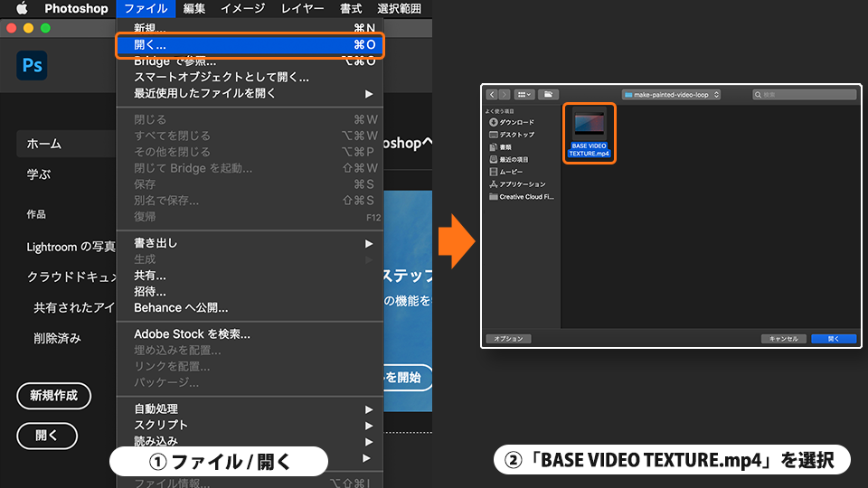
Task: Open the イメージ menu
Action: [243, 8]
